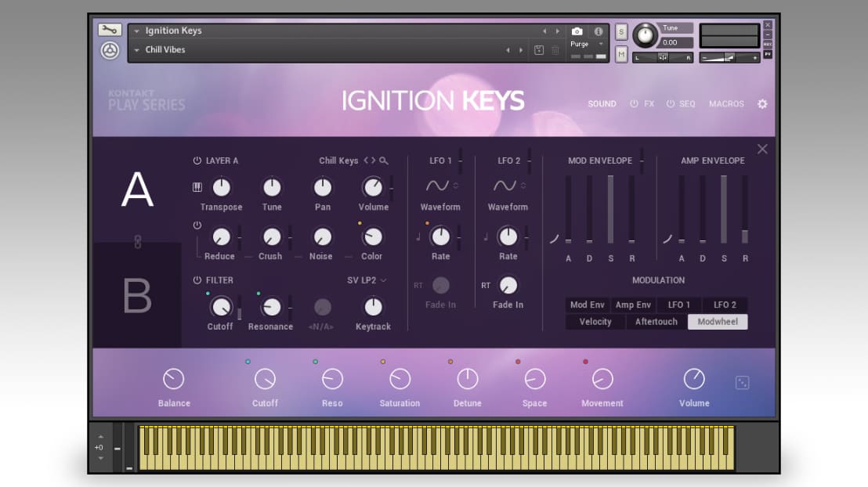Viewport: 868px width, 487px height.
Task: Expand the Ignition Keys header dropdown
Action: [x=137, y=31]
